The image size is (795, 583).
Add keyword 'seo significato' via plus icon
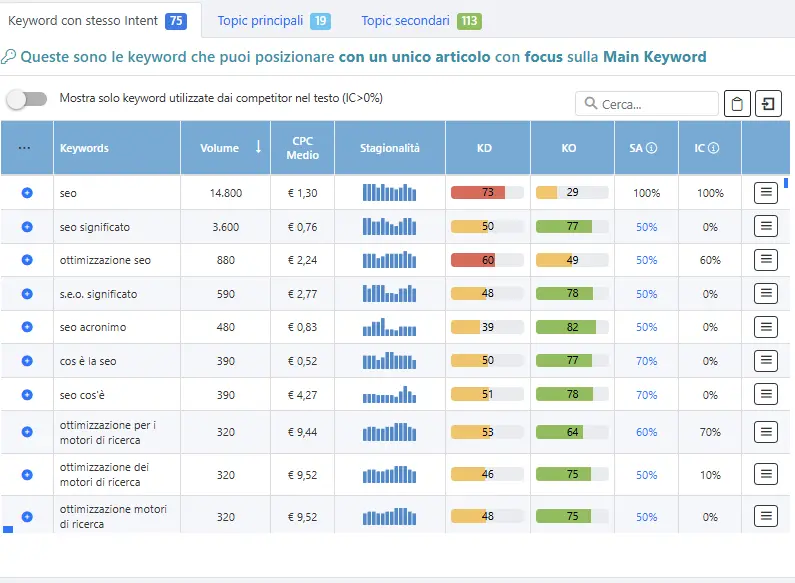click(x=27, y=227)
